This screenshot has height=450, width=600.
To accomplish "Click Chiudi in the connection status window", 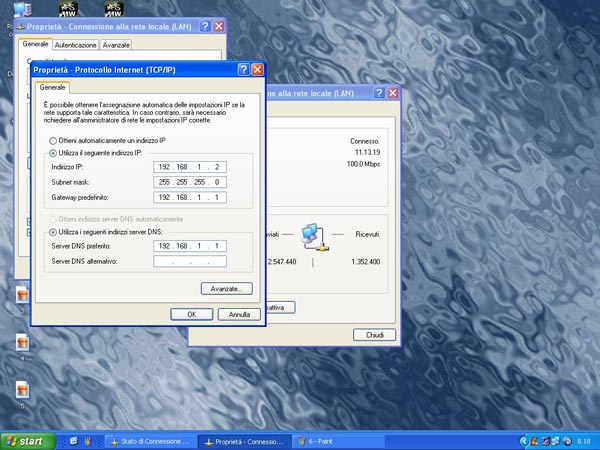I will [374, 335].
